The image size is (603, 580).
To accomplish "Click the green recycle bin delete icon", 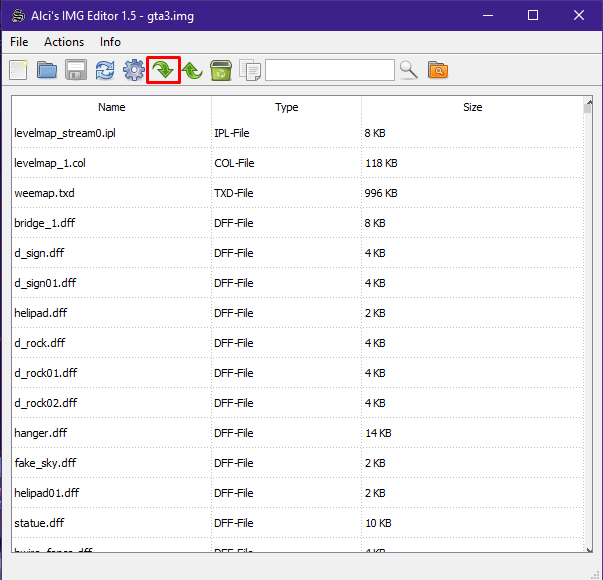I will (x=221, y=70).
